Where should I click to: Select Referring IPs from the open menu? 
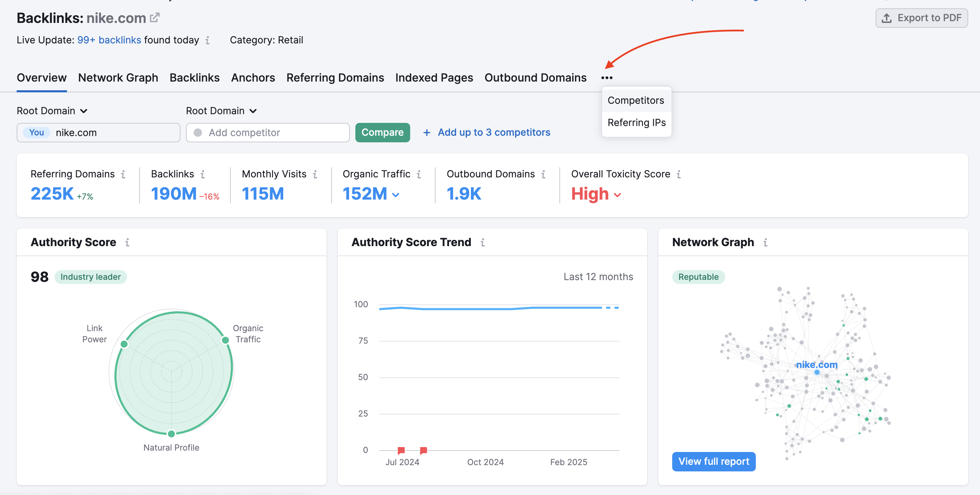tap(636, 122)
